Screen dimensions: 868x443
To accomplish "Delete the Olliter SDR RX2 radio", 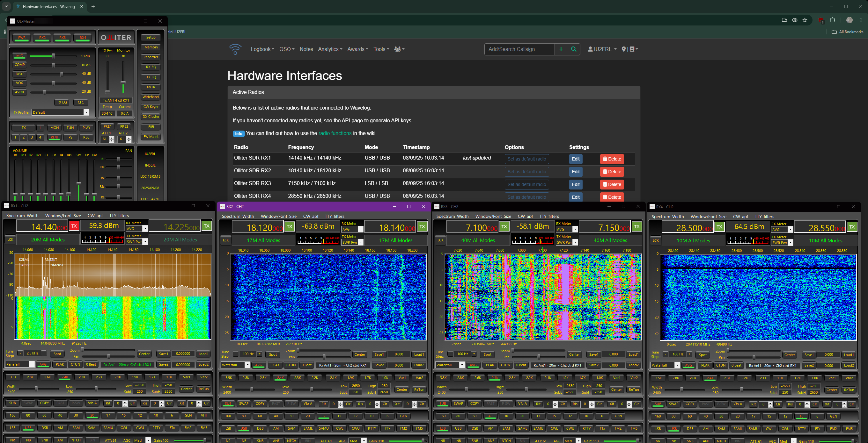I will point(612,172).
